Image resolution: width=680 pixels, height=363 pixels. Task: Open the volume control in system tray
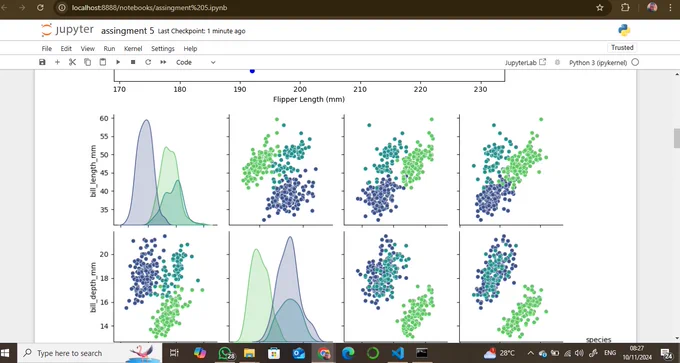tap(579, 353)
